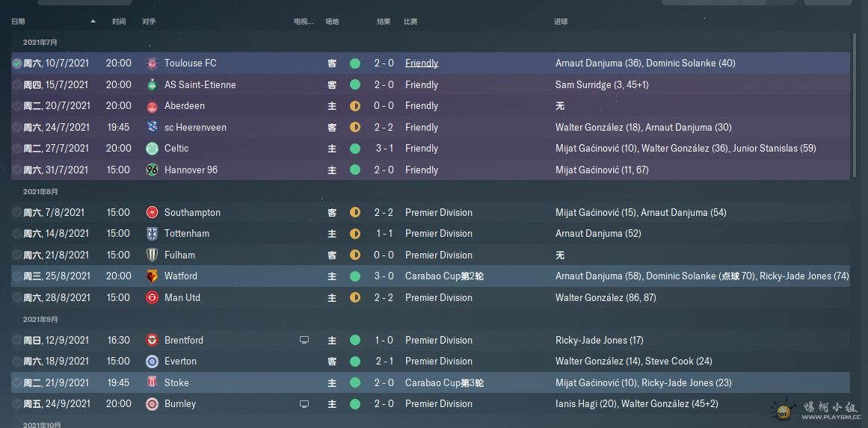868x428 pixels.
Task: Toggle the check circle on Stoke fixture
Action: coord(17,383)
